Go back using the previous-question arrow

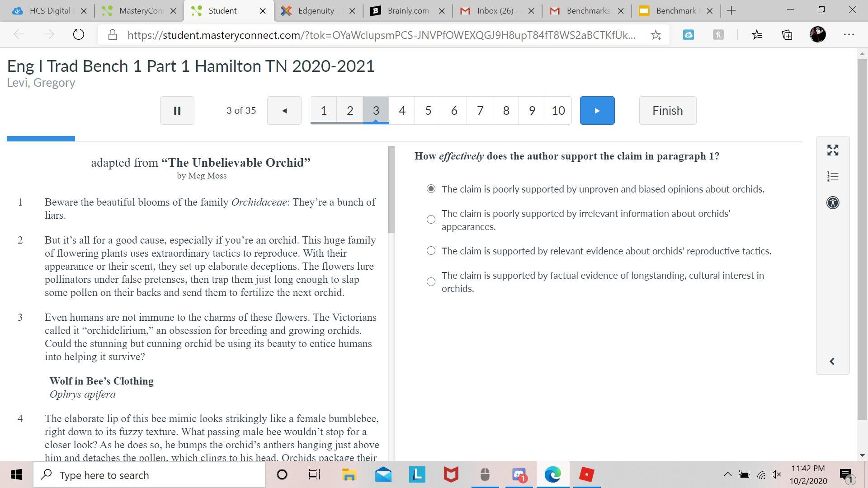284,111
